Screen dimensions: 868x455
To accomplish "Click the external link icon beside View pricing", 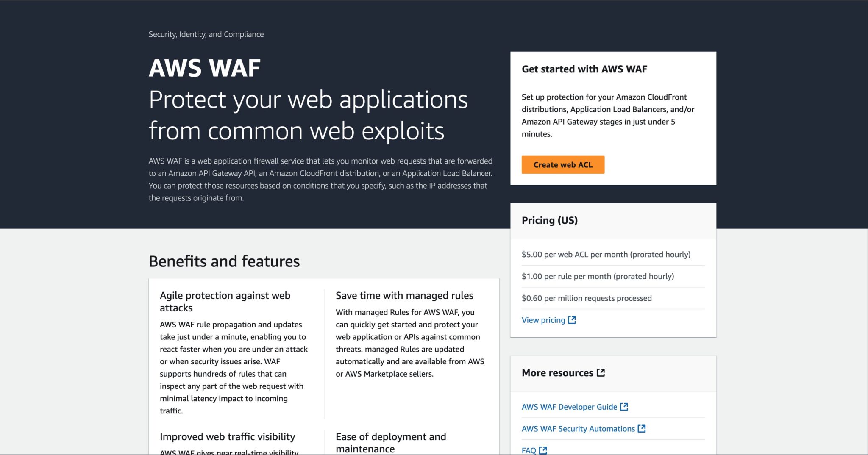I will coord(572,320).
